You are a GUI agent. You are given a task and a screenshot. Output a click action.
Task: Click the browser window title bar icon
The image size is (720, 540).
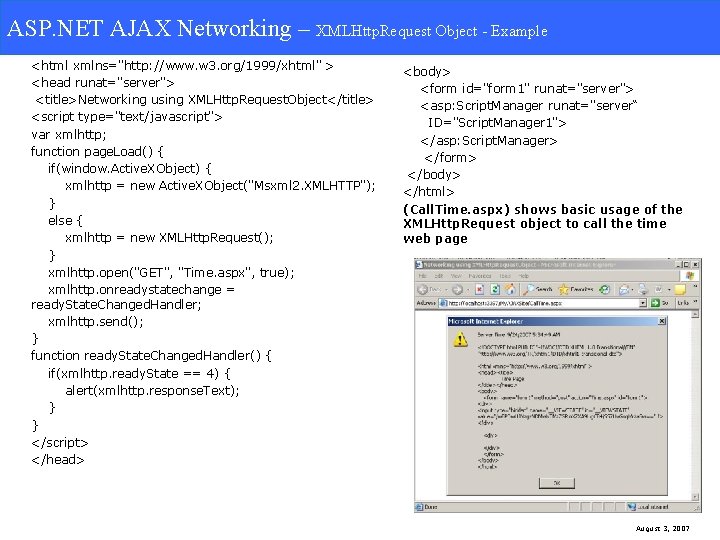point(419,265)
